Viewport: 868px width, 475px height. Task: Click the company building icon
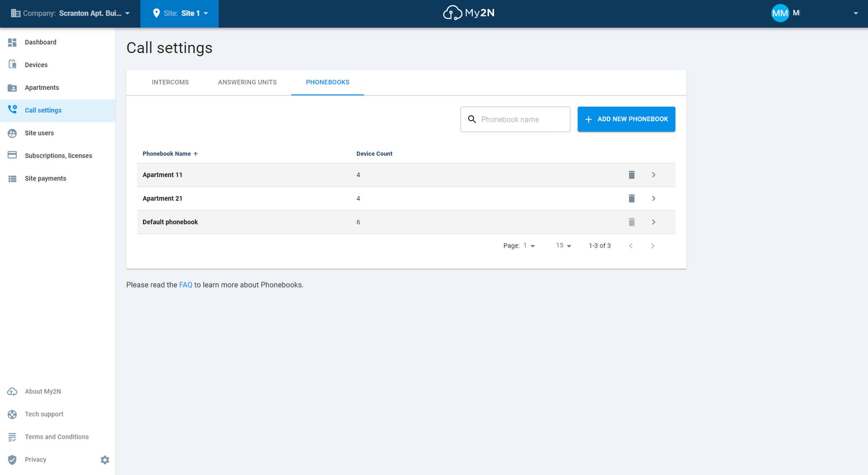(x=15, y=13)
